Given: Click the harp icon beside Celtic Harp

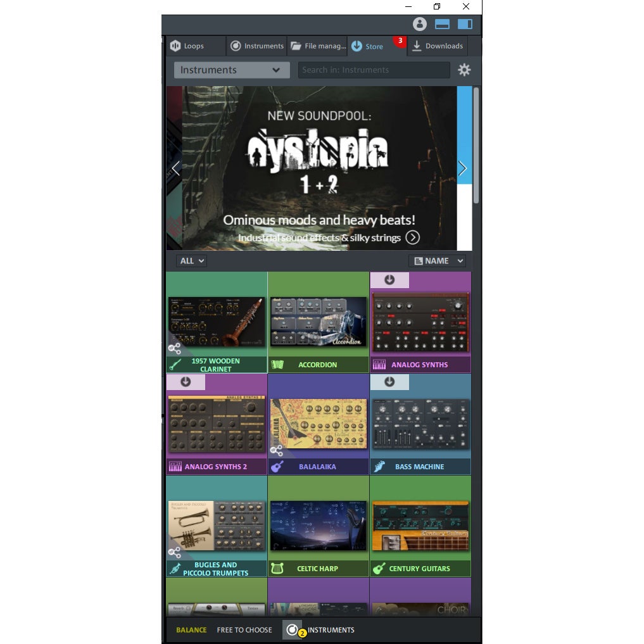Looking at the screenshot, I should click(277, 569).
